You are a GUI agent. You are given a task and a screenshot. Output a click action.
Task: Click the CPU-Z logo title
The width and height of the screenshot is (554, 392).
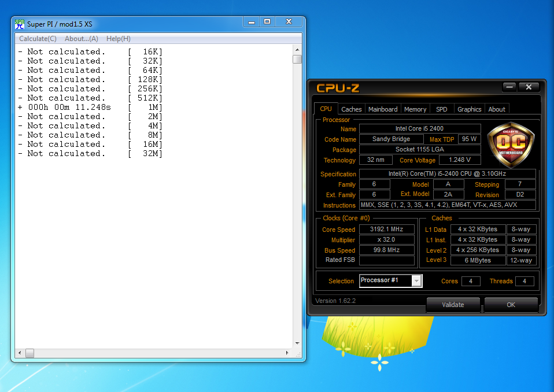tap(337, 88)
